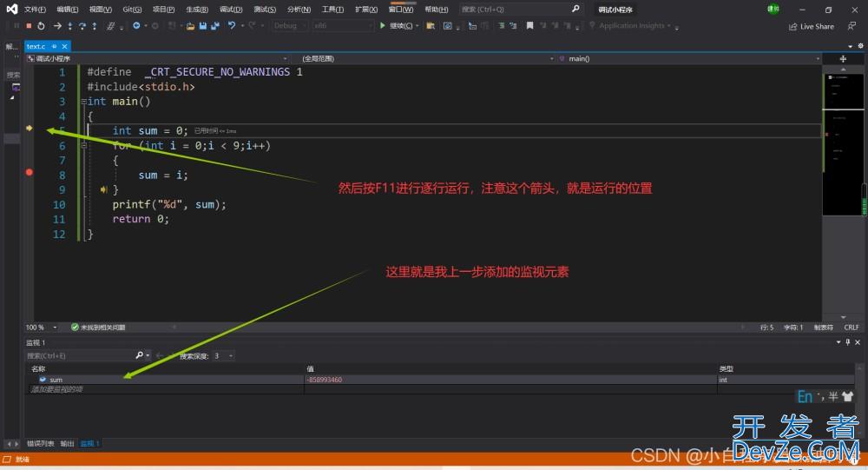Click the Watch 1 search magnifier icon
The width and height of the screenshot is (868, 470).
point(140,355)
